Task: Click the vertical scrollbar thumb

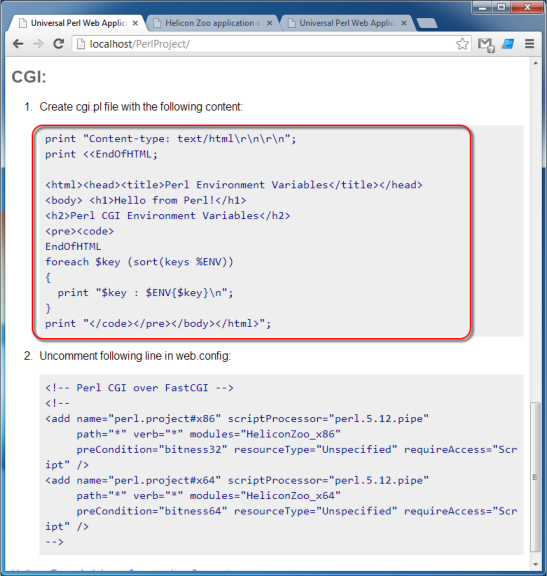Action: [x=536, y=477]
